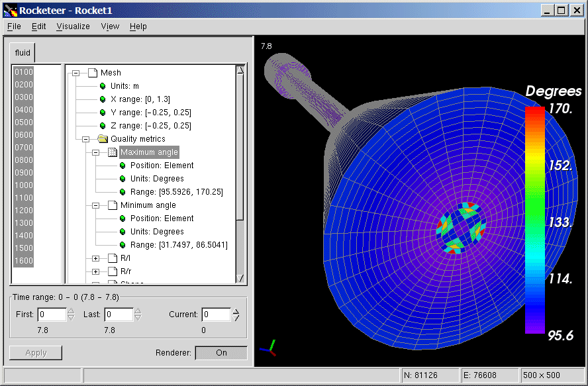The image size is (588, 386).
Task: Click the tree panel scrollbar thumb
Action: coord(240,147)
